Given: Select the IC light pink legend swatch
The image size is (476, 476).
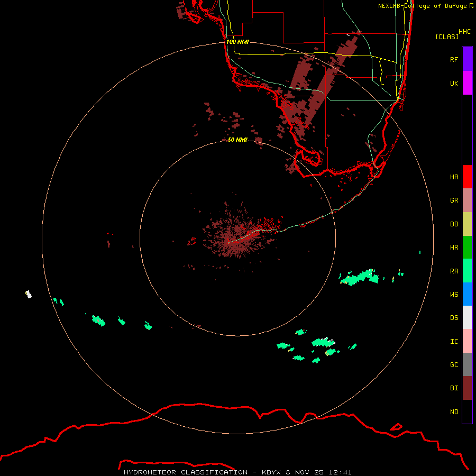Looking at the screenshot, I should click(467, 341).
